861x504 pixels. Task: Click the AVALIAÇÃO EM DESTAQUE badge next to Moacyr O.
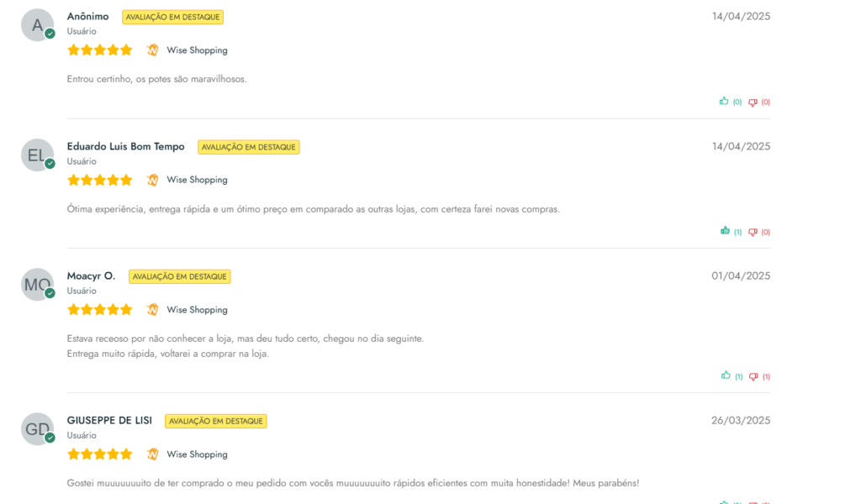coord(180,276)
